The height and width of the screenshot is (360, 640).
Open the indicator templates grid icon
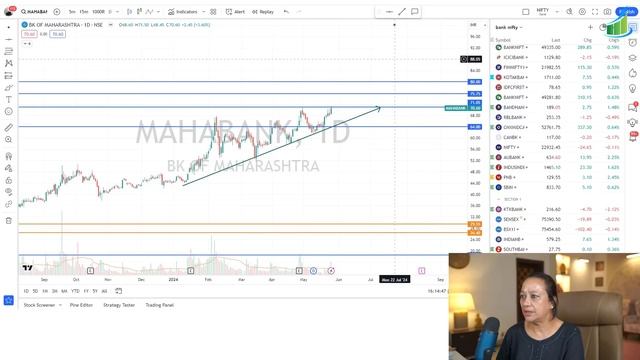(213, 12)
